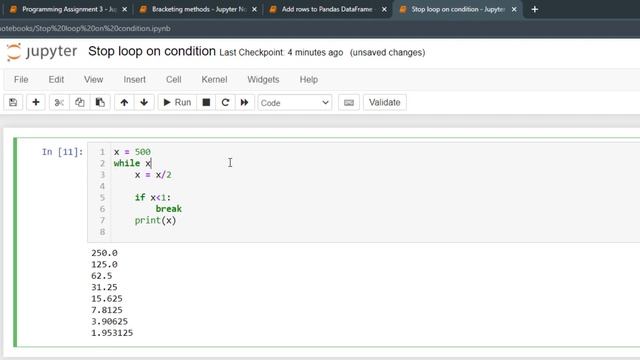Click the if x<1: line
The image size is (640, 360).
point(153,198)
